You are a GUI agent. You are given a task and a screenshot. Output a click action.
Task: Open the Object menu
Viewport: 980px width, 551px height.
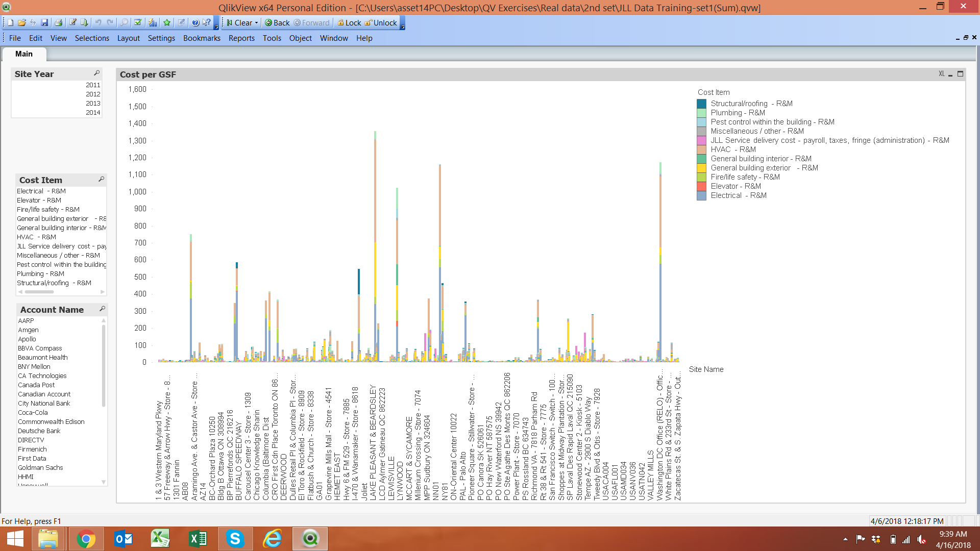pos(300,38)
